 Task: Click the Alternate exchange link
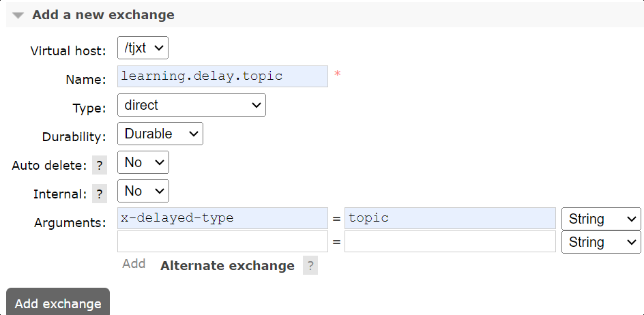point(227,266)
